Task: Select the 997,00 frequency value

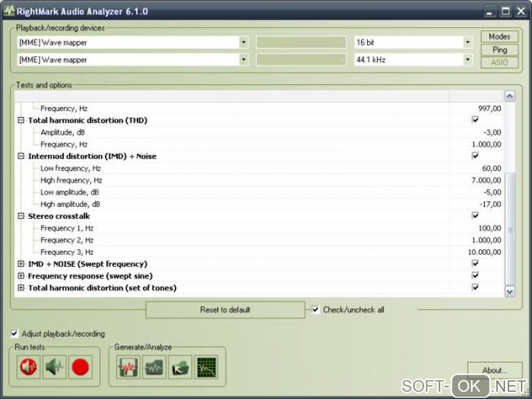Action: click(490, 108)
